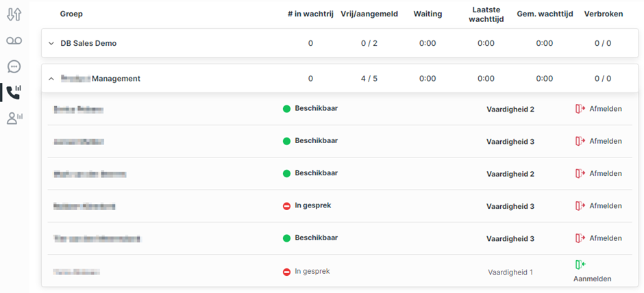Click Vaardigheid 1 on the last agent row
Screen dimensions: 644x293
tap(510, 272)
